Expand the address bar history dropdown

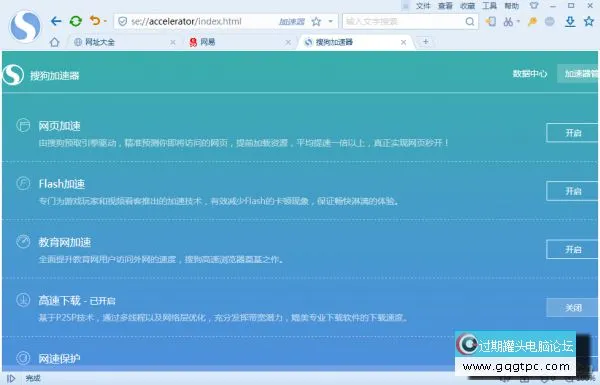[x=331, y=21]
